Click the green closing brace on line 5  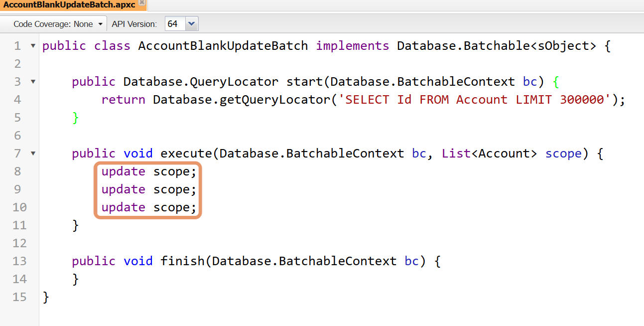tap(76, 118)
